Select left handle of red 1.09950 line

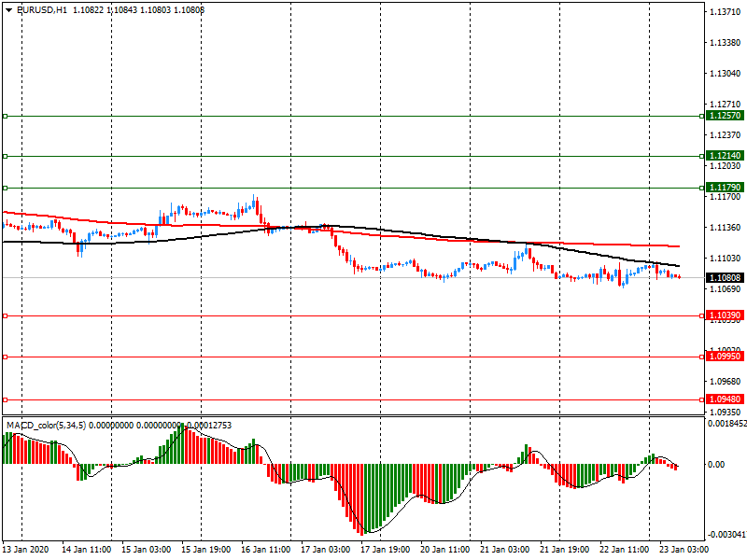coord(6,357)
